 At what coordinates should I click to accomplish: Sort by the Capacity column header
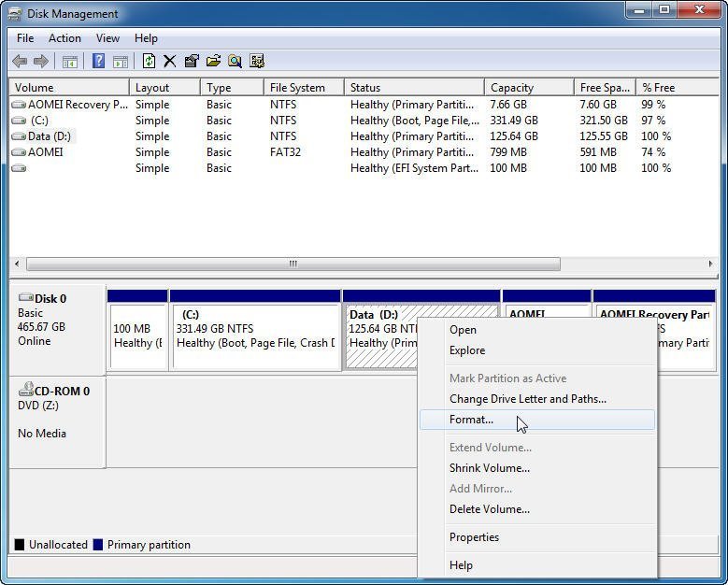pyautogui.click(x=512, y=88)
